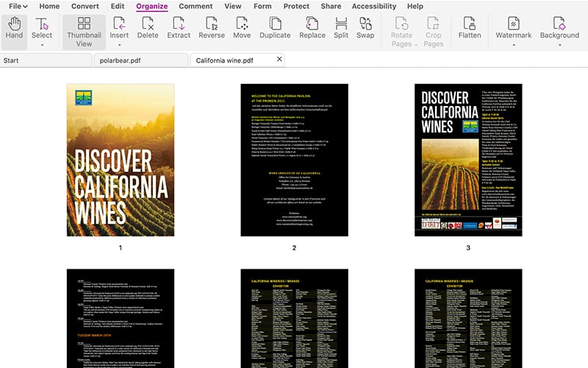Activate the Select tool

tap(42, 28)
